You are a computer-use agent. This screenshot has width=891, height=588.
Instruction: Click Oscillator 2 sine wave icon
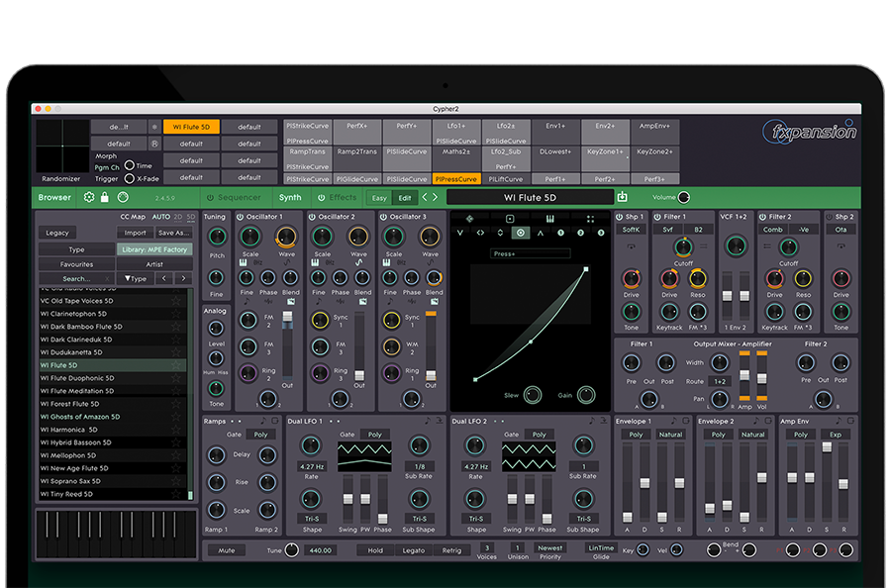click(x=358, y=263)
